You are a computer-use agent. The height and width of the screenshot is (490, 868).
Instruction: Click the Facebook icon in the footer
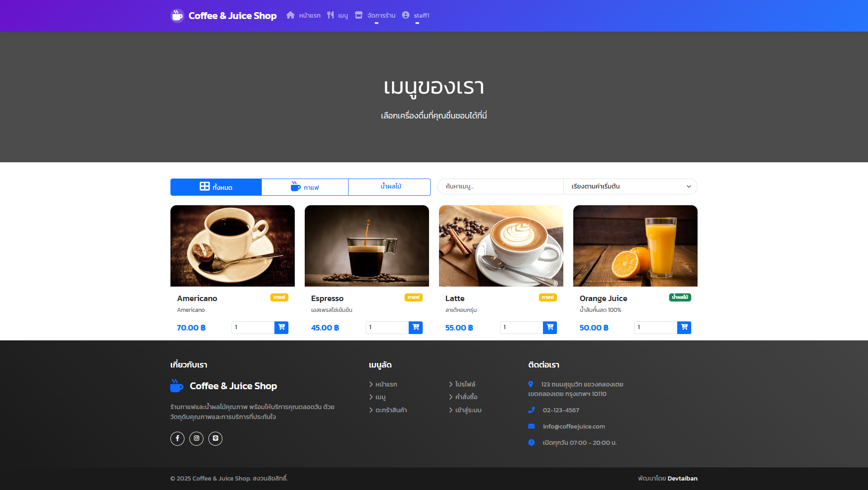click(177, 438)
